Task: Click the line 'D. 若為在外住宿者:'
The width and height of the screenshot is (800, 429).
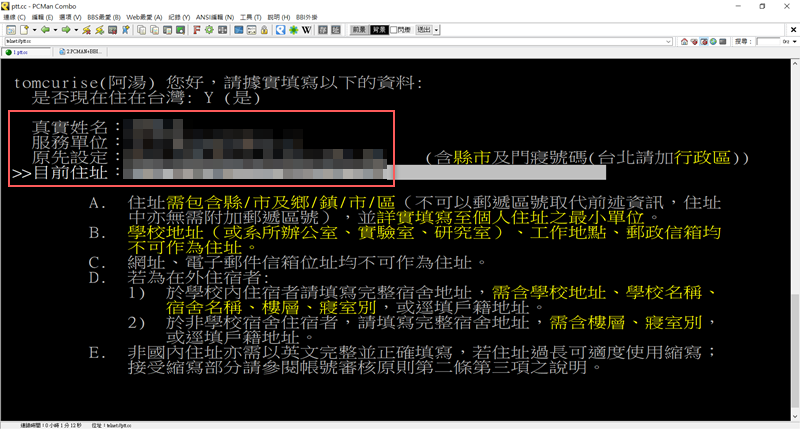Action: 179,277
